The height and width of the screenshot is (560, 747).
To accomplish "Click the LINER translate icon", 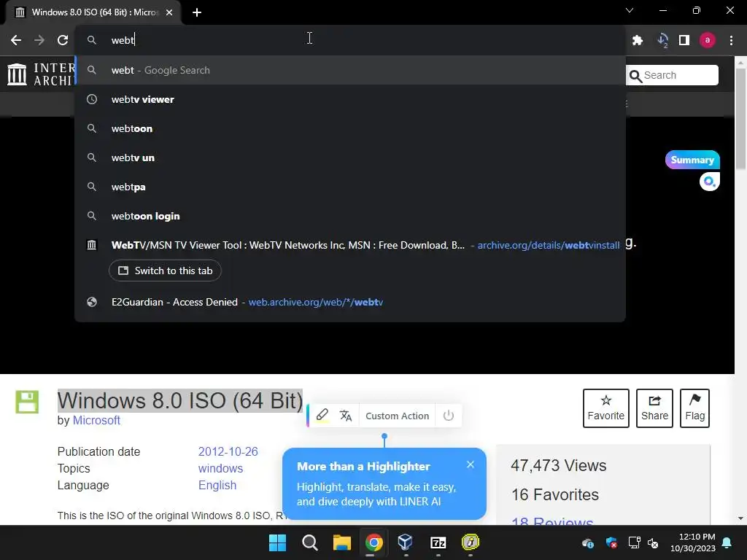I will tap(345, 416).
